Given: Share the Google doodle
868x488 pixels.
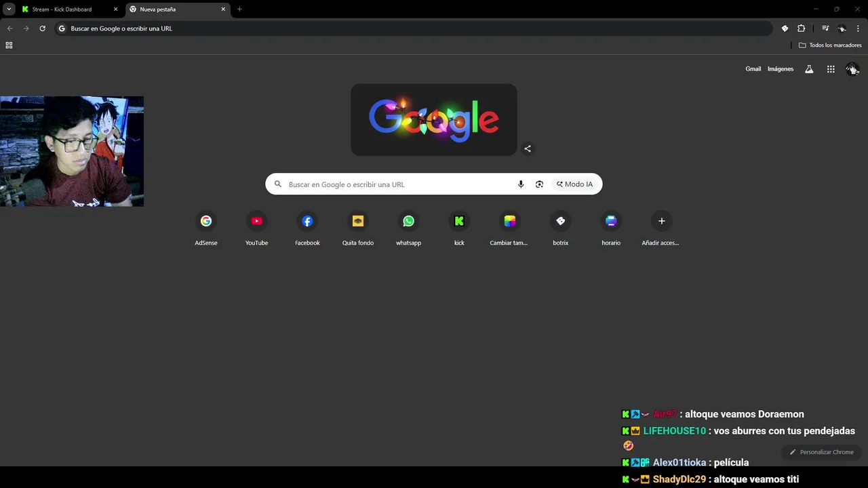Looking at the screenshot, I should 528,148.
